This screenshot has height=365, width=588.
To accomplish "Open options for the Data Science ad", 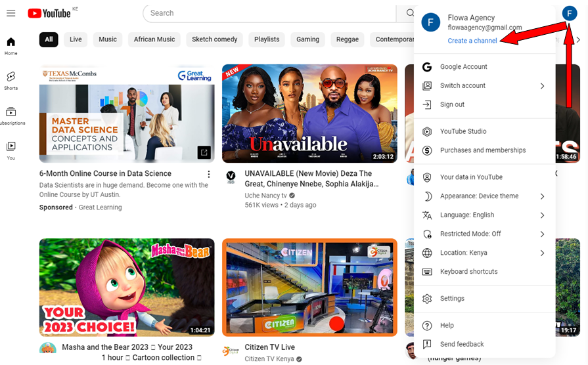I will pyautogui.click(x=209, y=175).
